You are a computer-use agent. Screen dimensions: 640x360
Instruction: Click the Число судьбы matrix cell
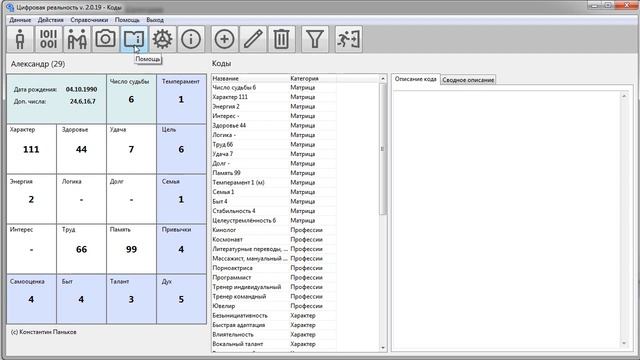click(131, 99)
